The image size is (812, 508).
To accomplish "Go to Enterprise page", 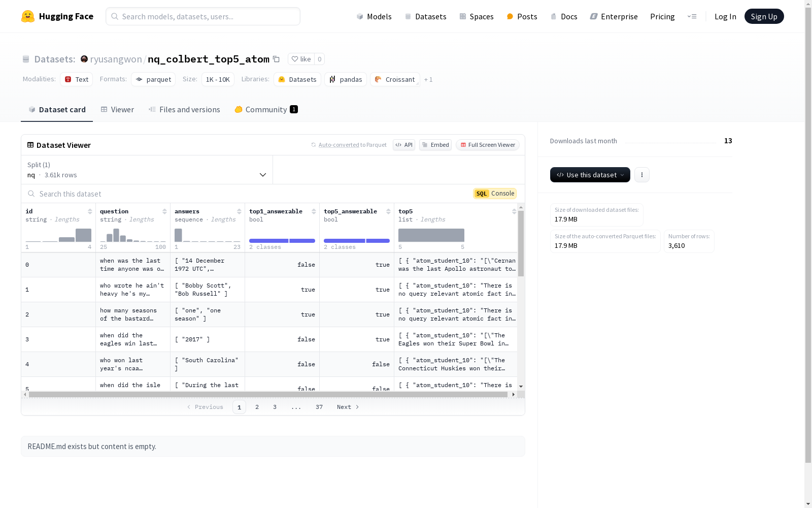I will (614, 16).
